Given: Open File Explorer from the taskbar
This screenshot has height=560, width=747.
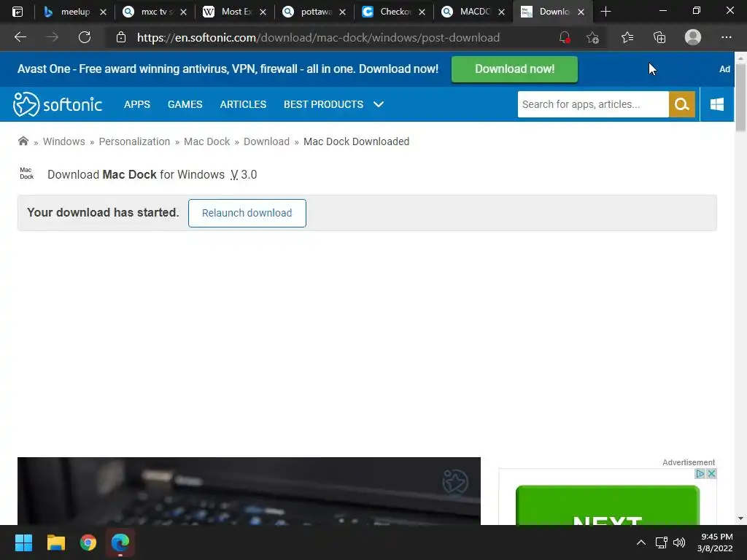Looking at the screenshot, I should (55, 542).
